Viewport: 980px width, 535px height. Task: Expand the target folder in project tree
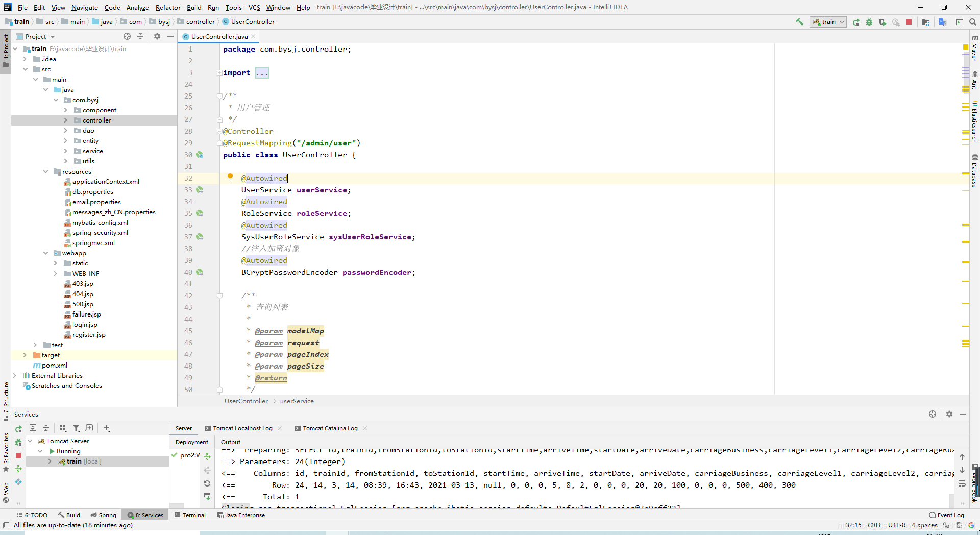(25, 355)
